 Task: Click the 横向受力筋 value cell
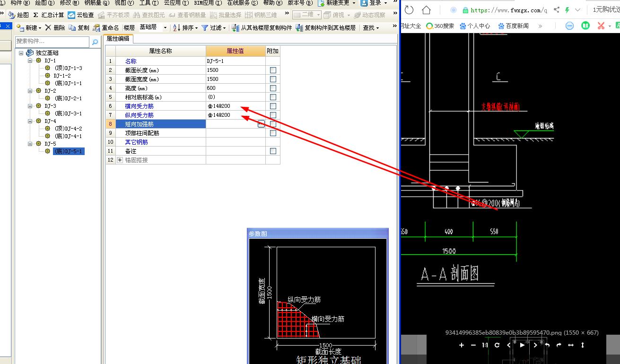tap(236, 106)
